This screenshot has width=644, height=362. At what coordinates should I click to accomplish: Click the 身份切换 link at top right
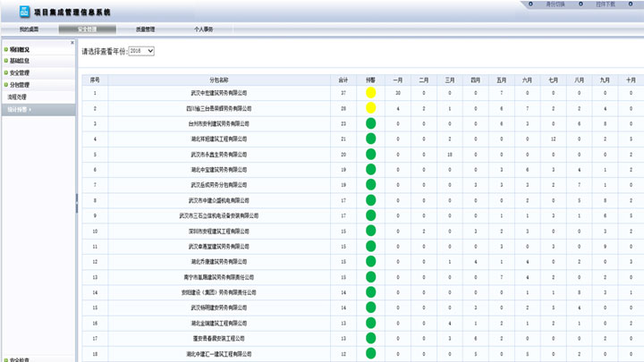[557, 4]
